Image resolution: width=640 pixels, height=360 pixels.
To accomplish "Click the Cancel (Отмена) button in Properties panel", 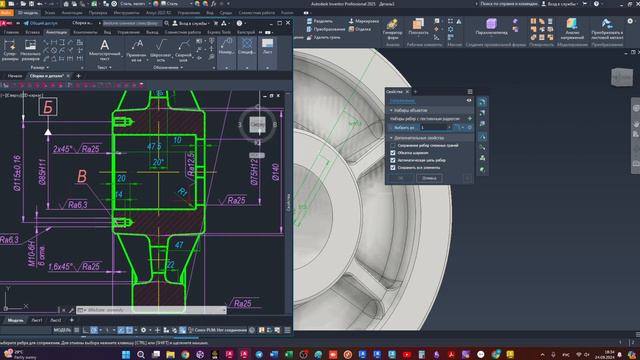I will pyautogui.click(x=429, y=178).
